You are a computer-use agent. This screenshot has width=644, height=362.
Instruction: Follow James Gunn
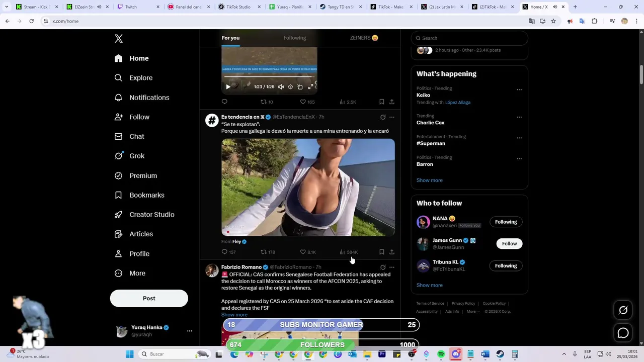pyautogui.click(x=509, y=244)
